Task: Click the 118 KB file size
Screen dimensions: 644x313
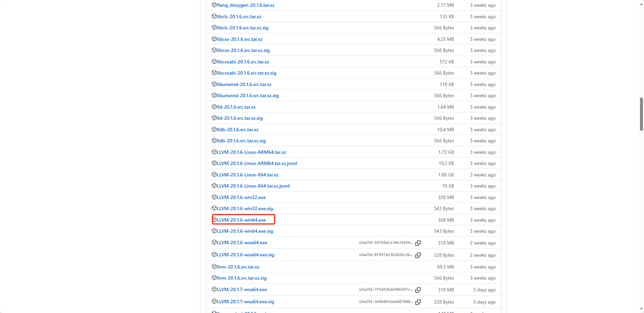Action: 447,84
